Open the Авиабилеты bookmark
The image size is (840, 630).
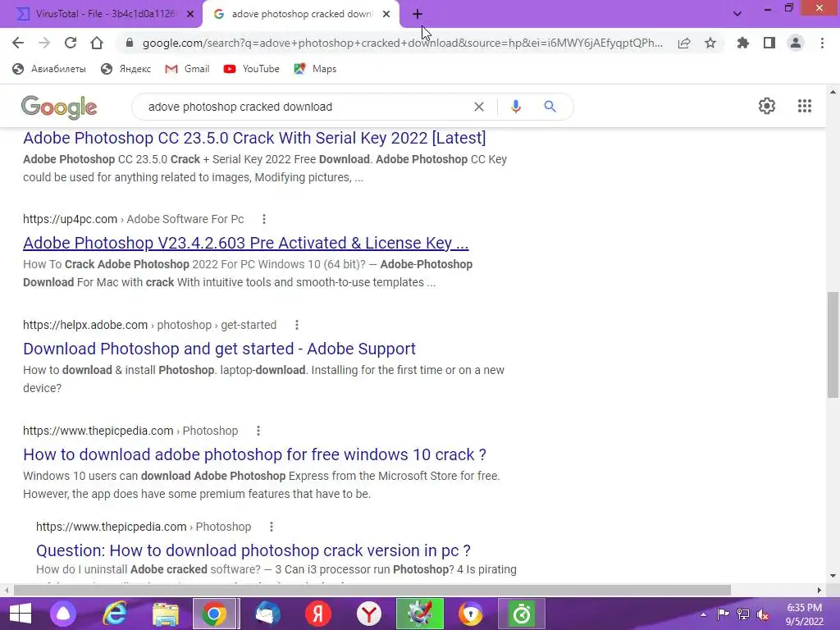49,69
